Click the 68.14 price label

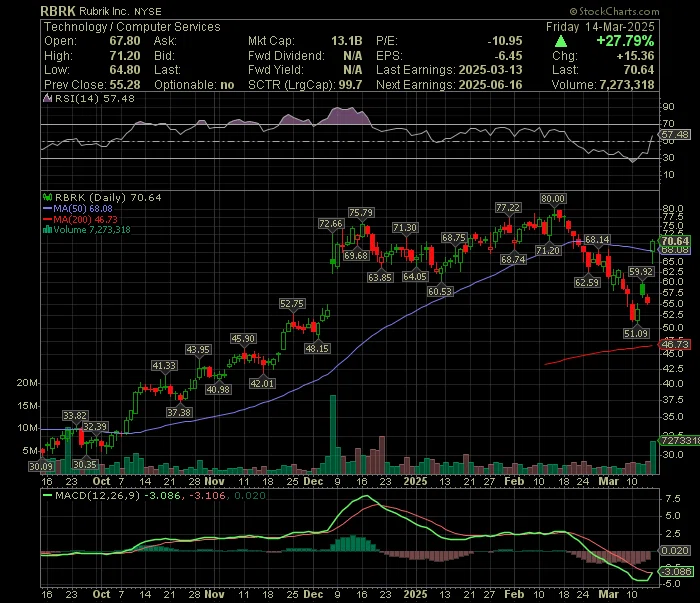pyautogui.click(x=597, y=240)
